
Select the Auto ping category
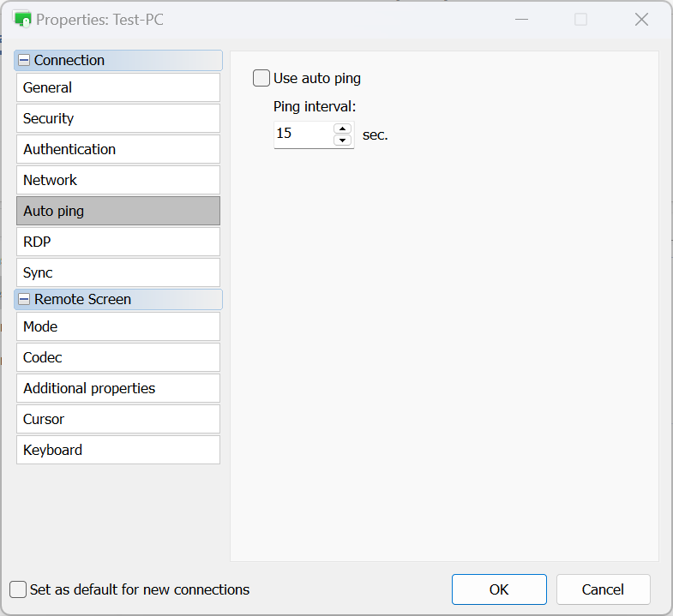[x=118, y=211]
